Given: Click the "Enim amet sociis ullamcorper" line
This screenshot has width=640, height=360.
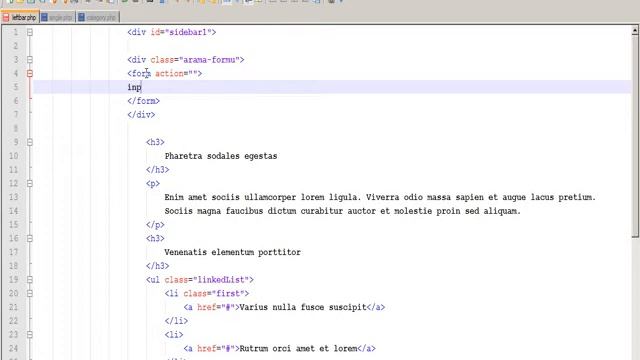Looking at the screenshot, I should tap(380, 197).
